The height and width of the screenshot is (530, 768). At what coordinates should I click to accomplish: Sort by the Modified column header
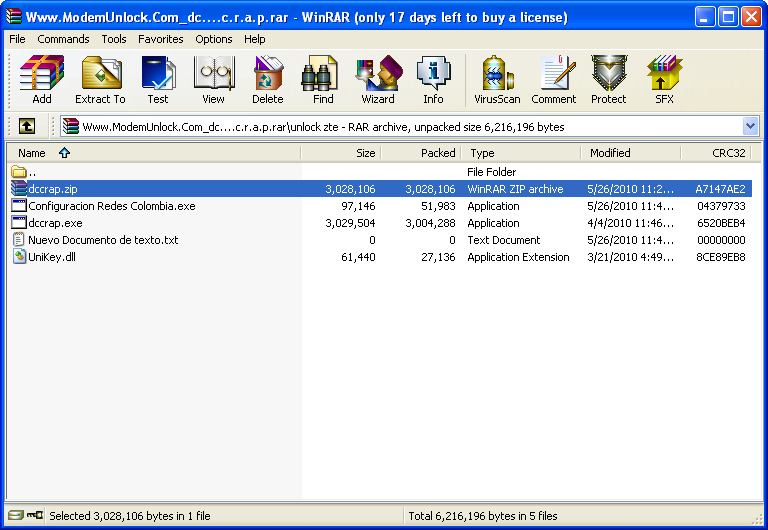click(631, 153)
